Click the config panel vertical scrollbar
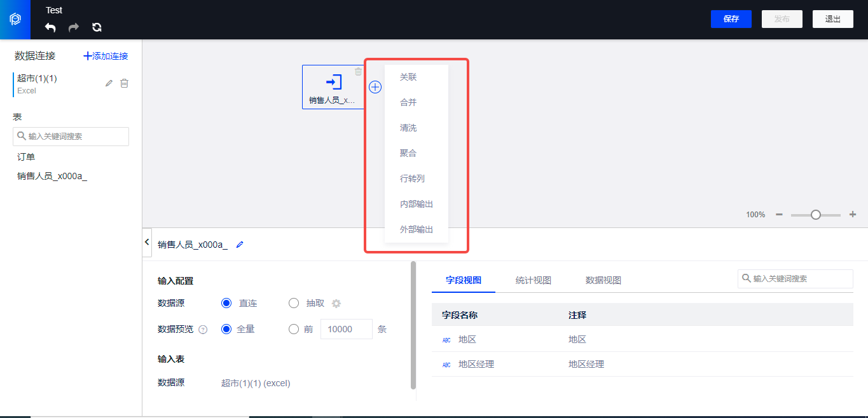 pos(413,325)
